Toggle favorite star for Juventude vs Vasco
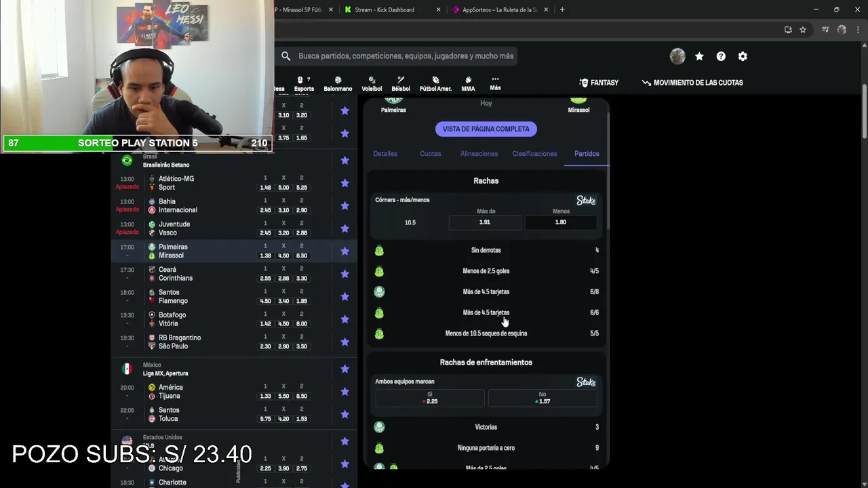This screenshot has height=488, width=868. tap(344, 228)
